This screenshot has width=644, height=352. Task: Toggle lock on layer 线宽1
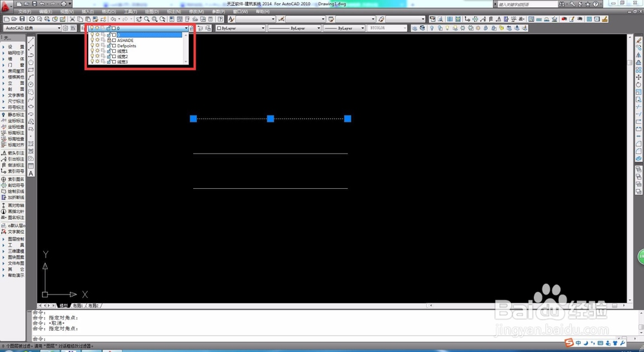109,51
